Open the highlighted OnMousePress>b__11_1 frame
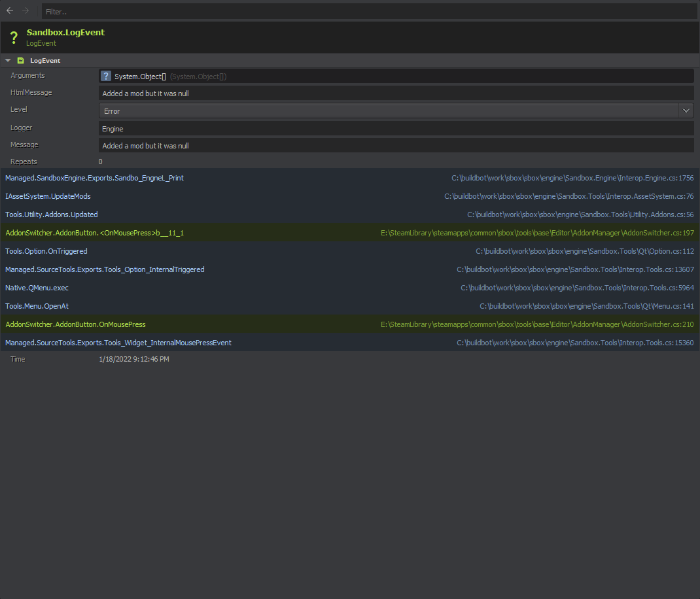The width and height of the screenshot is (700, 599). tap(350, 233)
